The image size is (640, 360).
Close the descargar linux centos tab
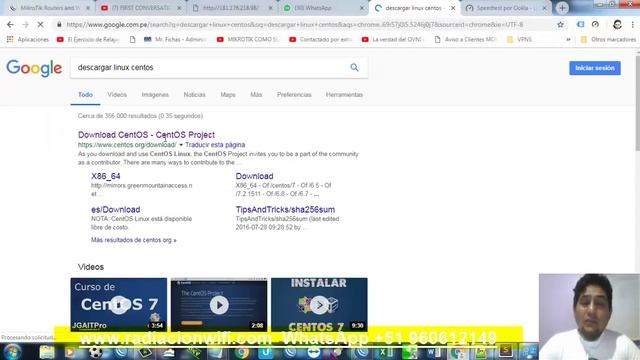[x=453, y=8]
